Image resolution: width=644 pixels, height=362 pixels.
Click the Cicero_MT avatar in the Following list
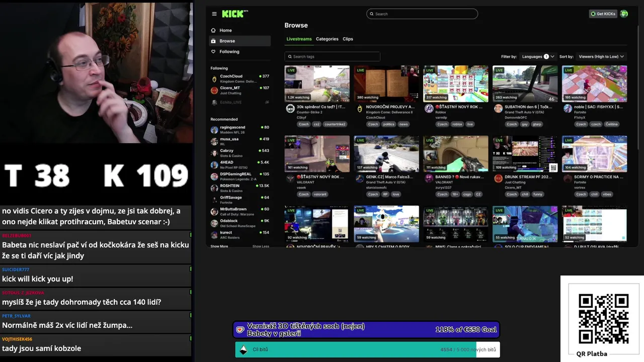point(214,90)
